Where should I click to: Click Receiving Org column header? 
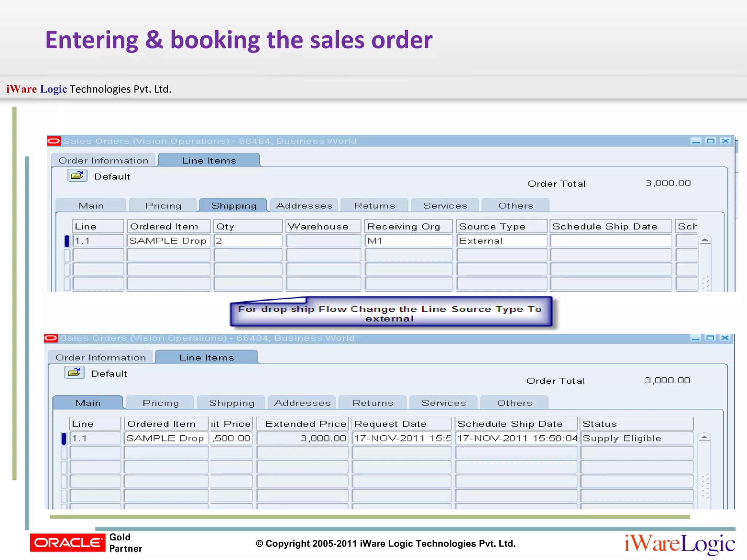tap(409, 226)
